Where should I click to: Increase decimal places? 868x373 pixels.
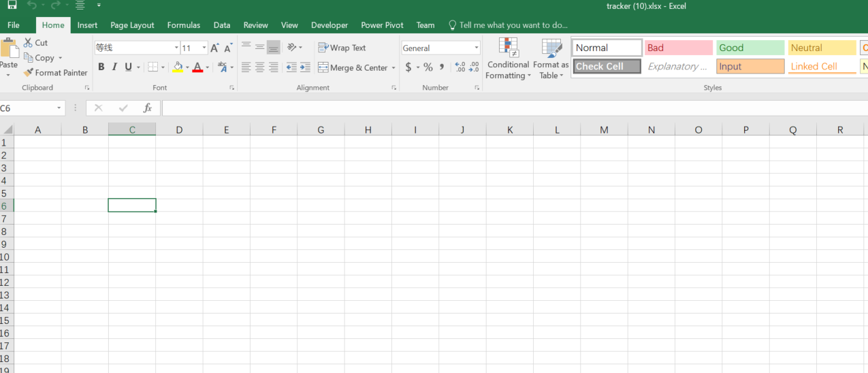[460, 67]
